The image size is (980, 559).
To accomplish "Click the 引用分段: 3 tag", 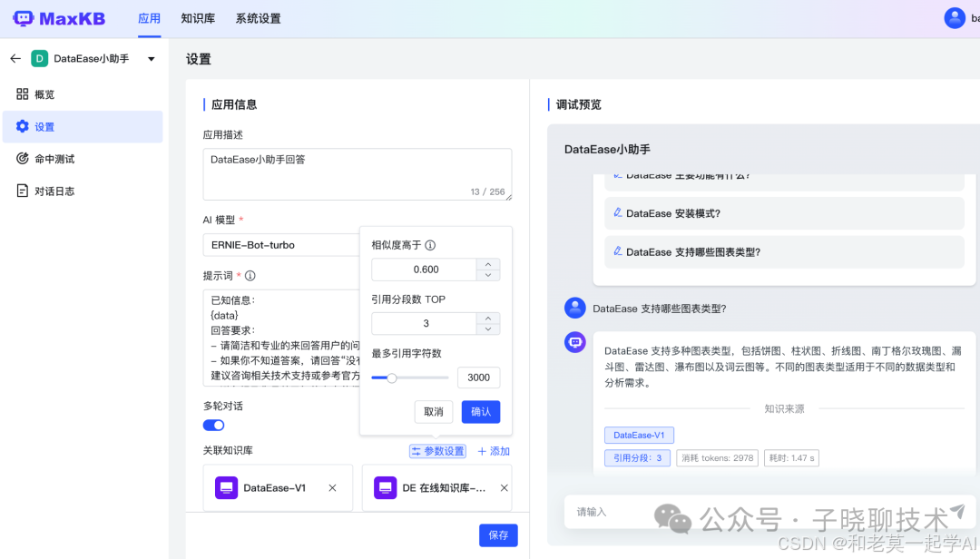I will (637, 457).
